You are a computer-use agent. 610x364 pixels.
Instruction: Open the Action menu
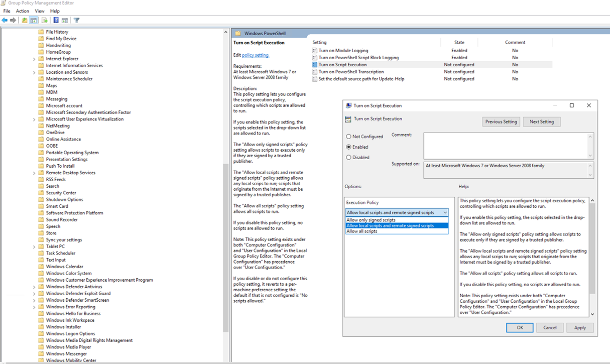point(23,11)
